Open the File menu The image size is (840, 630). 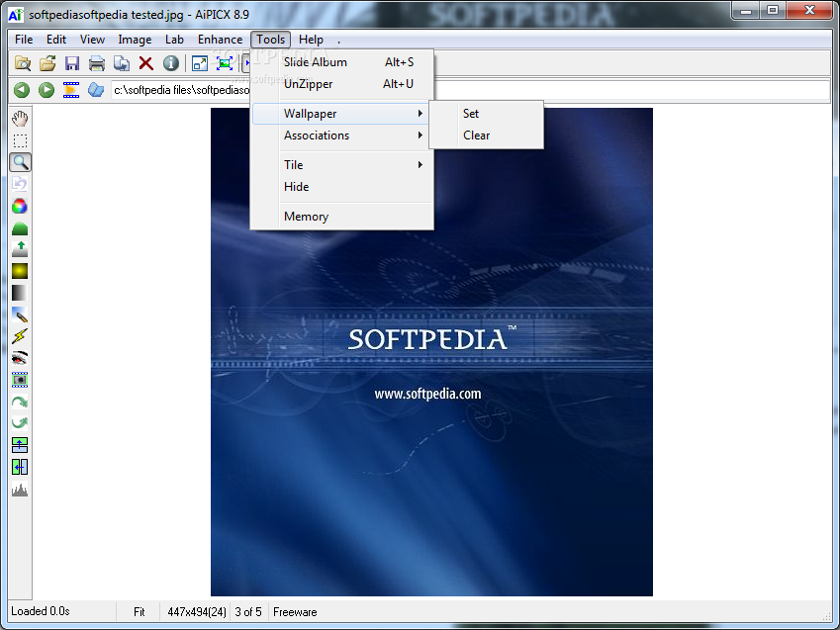point(24,40)
